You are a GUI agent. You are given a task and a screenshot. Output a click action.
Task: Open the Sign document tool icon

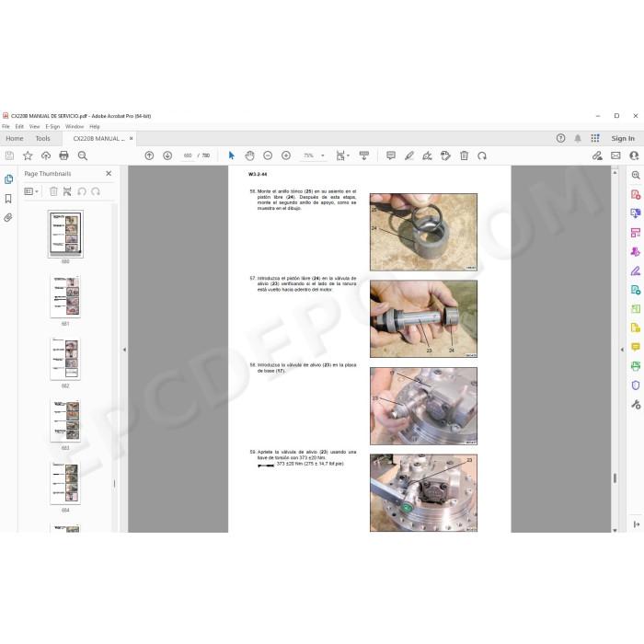coord(427,155)
